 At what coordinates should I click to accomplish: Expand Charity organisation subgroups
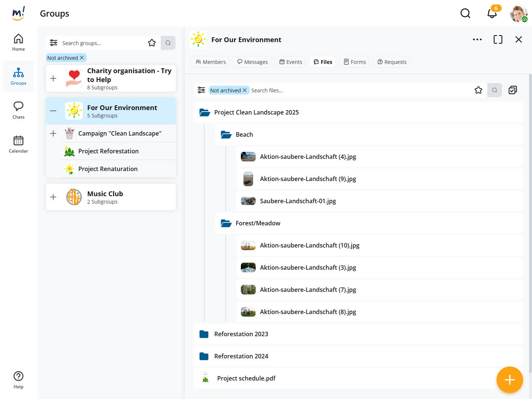coord(53,78)
